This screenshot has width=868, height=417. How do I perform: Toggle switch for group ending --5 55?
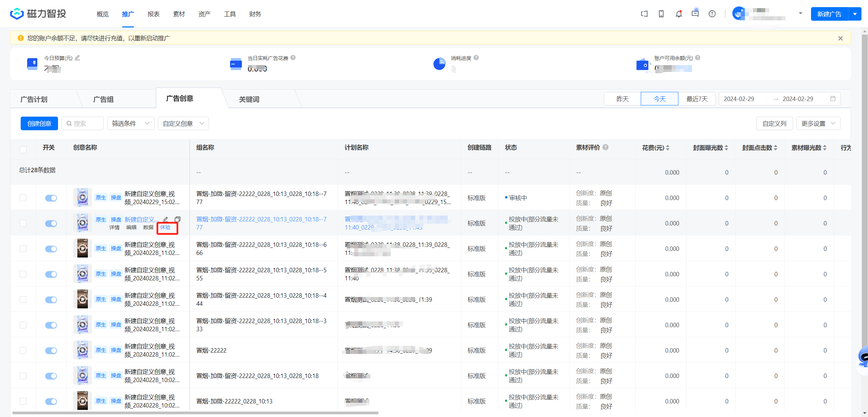(51, 274)
